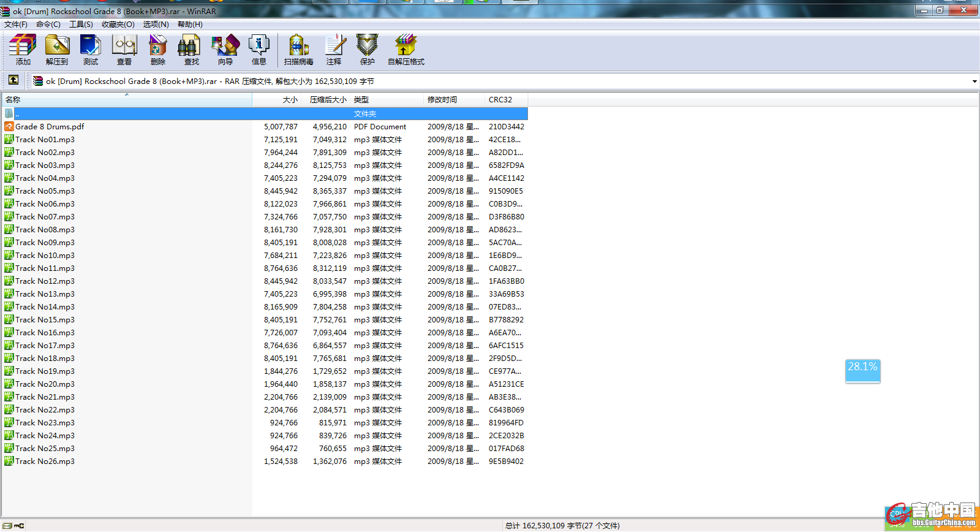Click the Add (添加) toolbar icon
The height and width of the screenshot is (532, 980).
[x=23, y=50]
